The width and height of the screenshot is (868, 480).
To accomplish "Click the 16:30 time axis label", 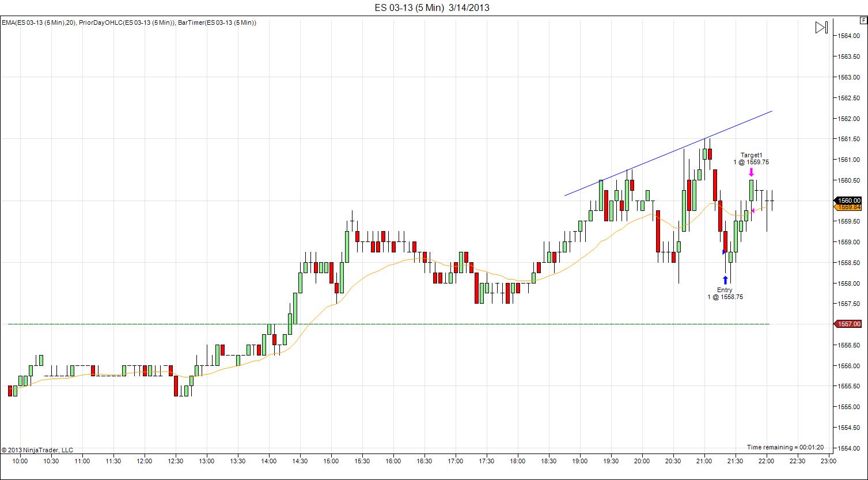I will [x=424, y=461].
